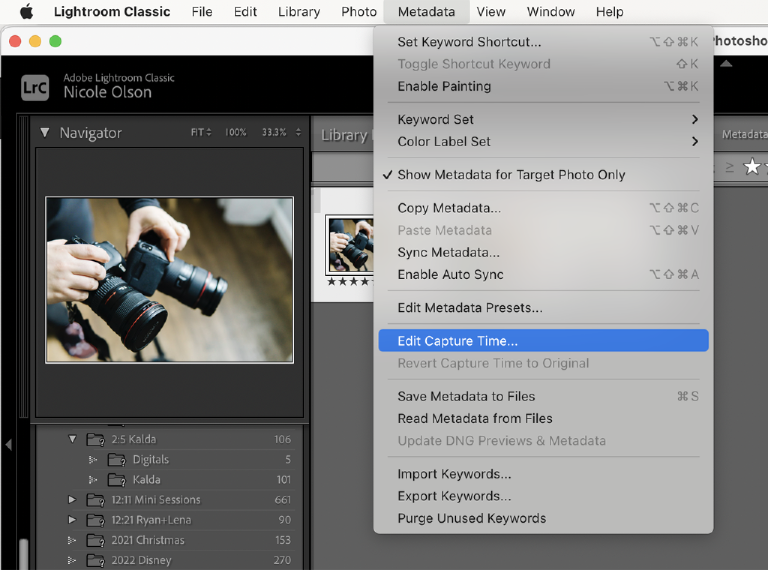
Task: Set Navigator zoom to 100%
Action: 235,133
